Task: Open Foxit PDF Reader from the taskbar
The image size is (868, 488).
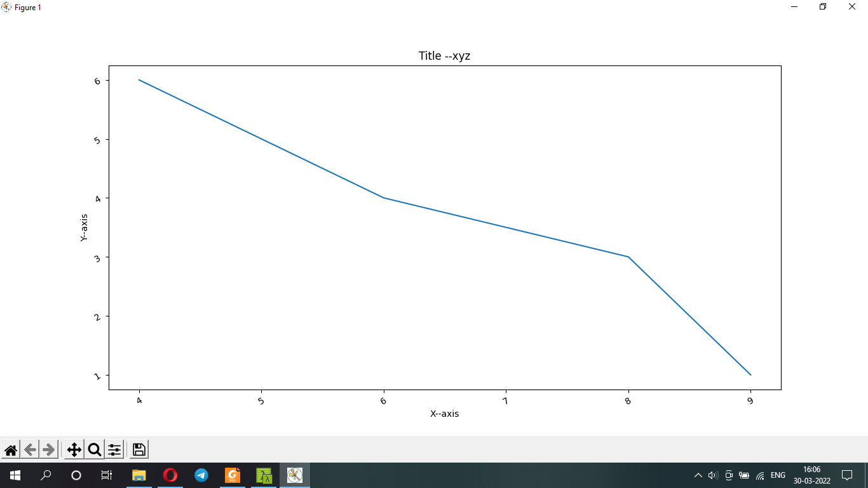Action: (x=232, y=475)
